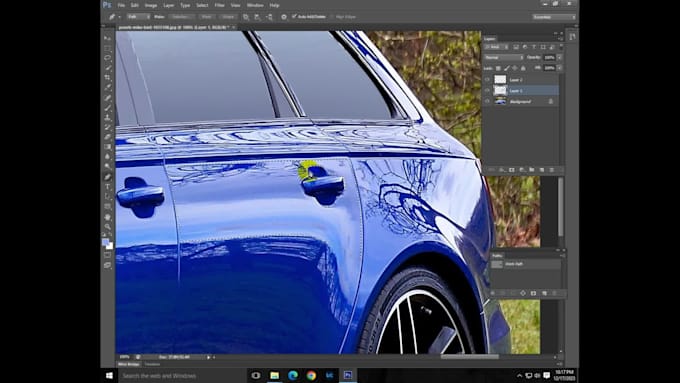Add layer style fx in Layers panel

(x=502, y=170)
